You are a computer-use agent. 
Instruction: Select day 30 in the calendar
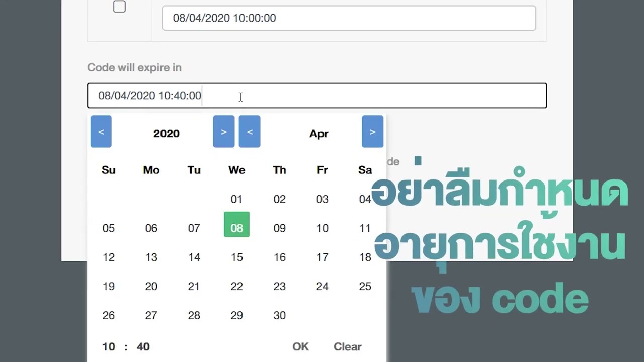[280, 316]
